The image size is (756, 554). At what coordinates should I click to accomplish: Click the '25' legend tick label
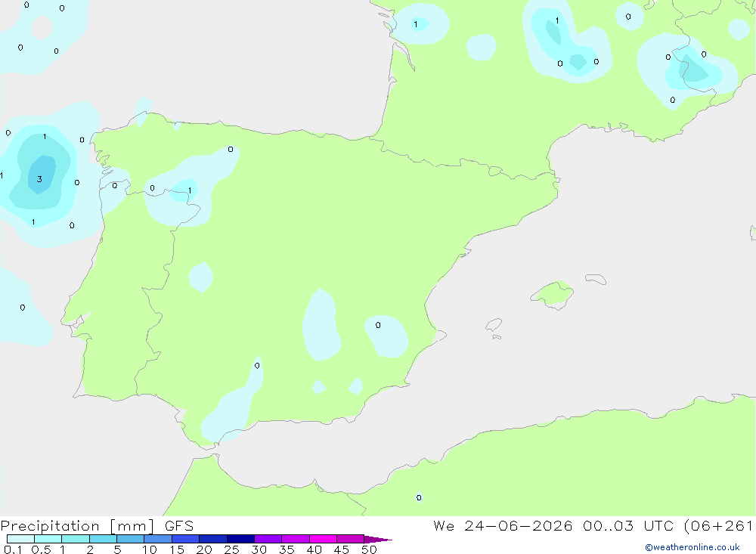(231, 549)
